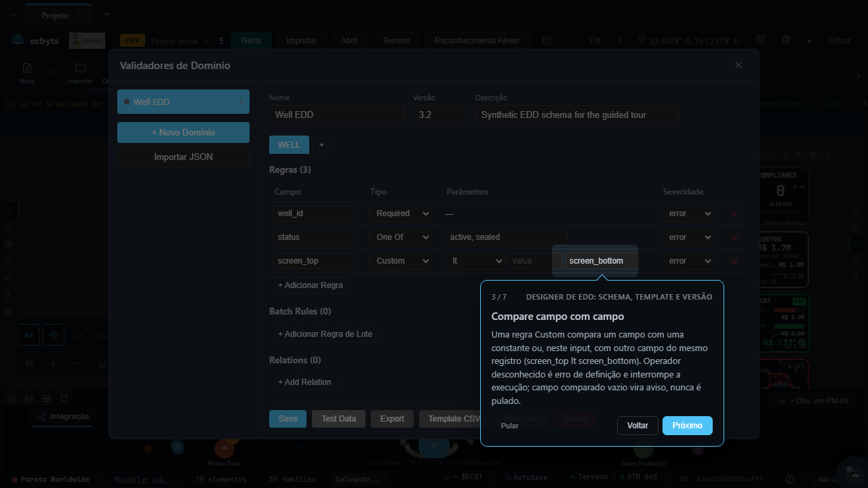Open Tipo dropdown showing One Of

pos(401,237)
